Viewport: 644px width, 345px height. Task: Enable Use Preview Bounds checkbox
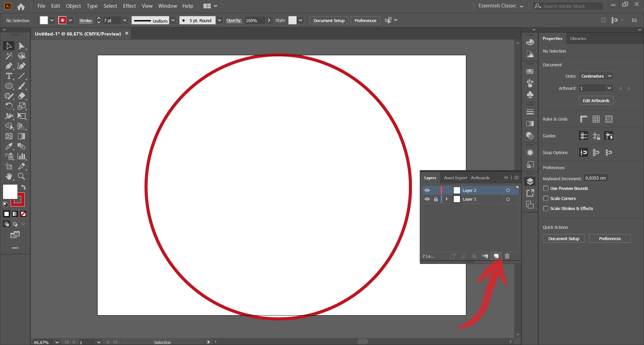point(546,189)
